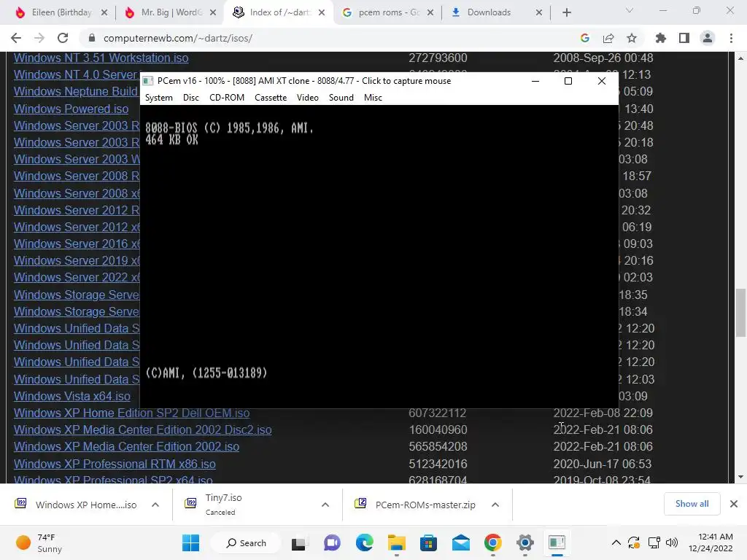Open Windows XP Media Center Edition 2002.iso
Screen dimensions: 747x560
coord(126,447)
